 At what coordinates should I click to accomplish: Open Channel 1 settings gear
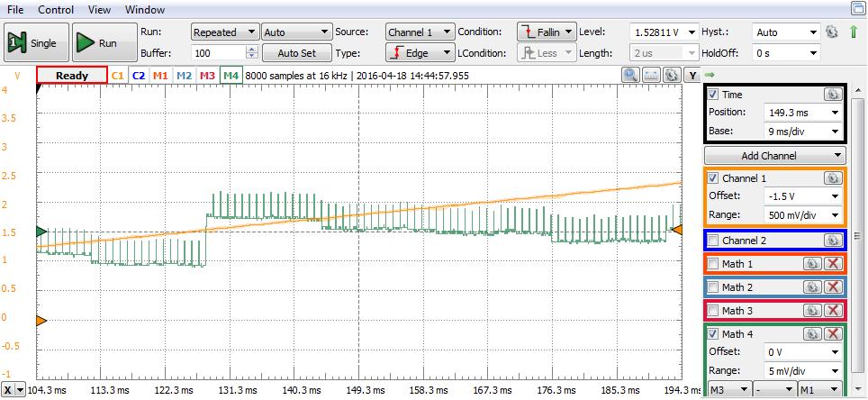pyautogui.click(x=832, y=178)
